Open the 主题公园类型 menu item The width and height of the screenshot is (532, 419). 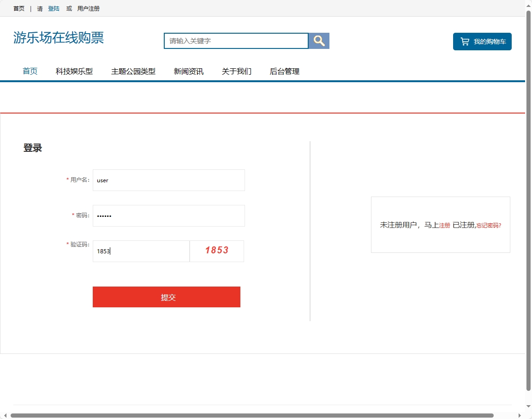click(133, 71)
